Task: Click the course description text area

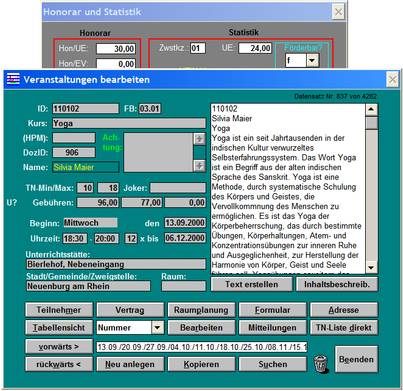Action: pyautogui.click(x=288, y=189)
